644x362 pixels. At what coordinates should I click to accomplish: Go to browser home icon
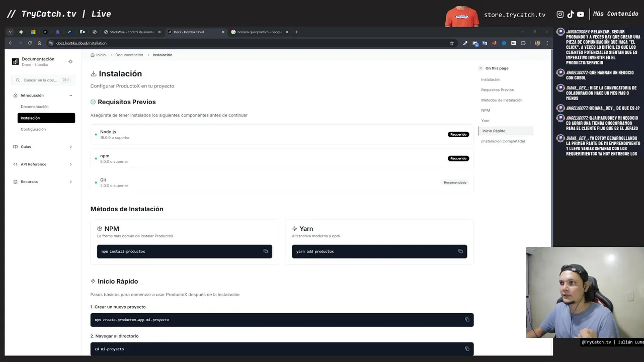pyautogui.click(x=39, y=43)
